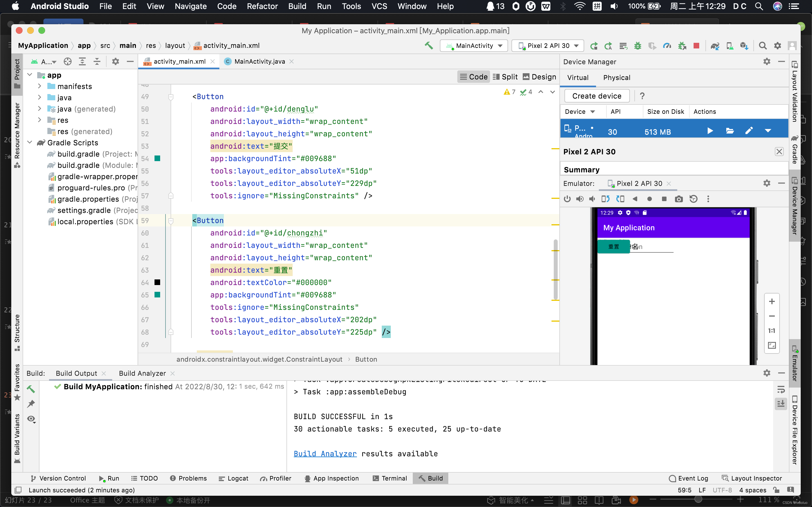Screen dimensions: 812x507
Task: Click the Create device button
Action: (x=597, y=96)
